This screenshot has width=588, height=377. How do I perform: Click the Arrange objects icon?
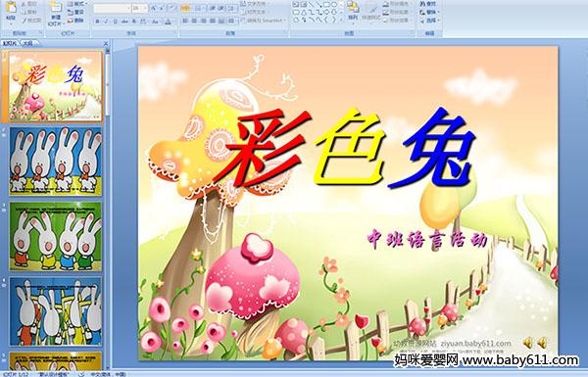pyautogui.click(x=353, y=11)
